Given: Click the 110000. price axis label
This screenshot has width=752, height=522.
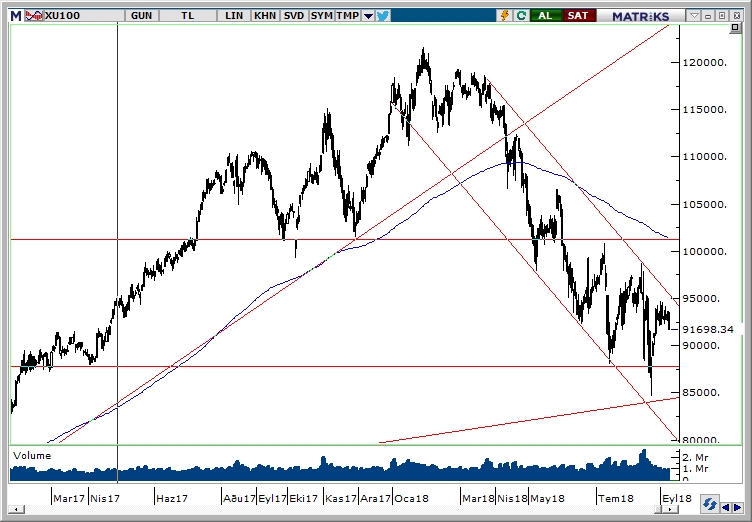Looking at the screenshot, I should tap(705, 157).
